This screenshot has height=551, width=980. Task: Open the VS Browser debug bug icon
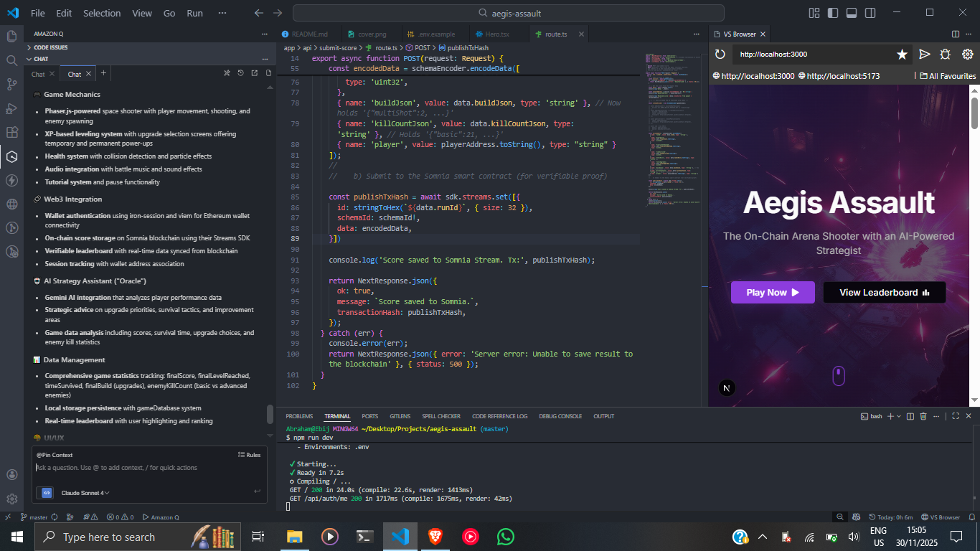pyautogui.click(x=946, y=55)
